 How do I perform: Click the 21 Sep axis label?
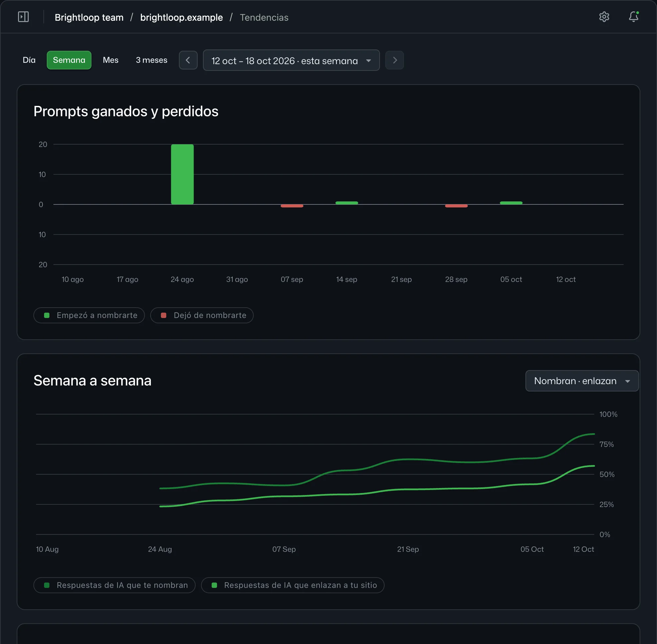coord(408,549)
